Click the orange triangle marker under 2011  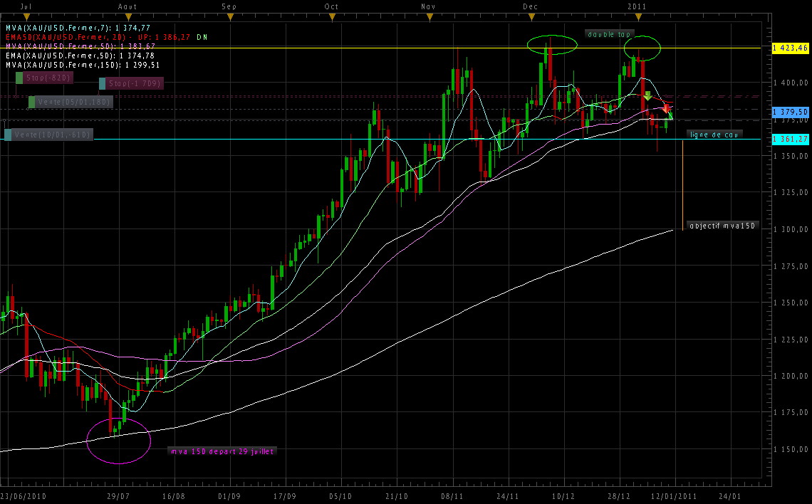(x=636, y=16)
